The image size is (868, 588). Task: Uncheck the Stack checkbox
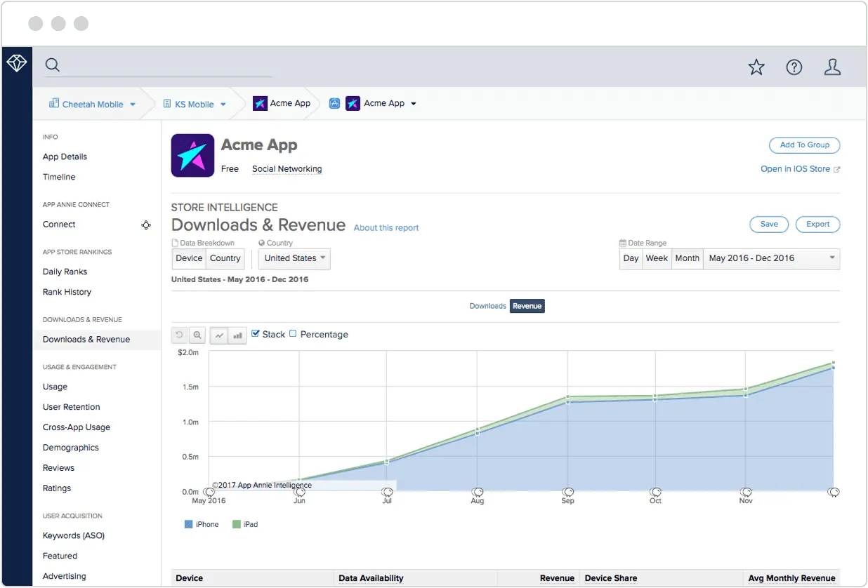tap(256, 334)
